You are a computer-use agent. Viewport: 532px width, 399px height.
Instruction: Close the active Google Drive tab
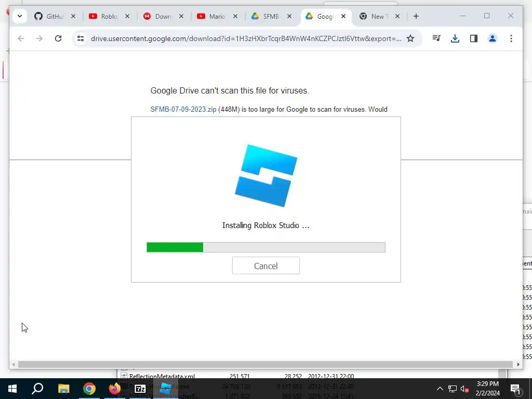click(343, 16)
